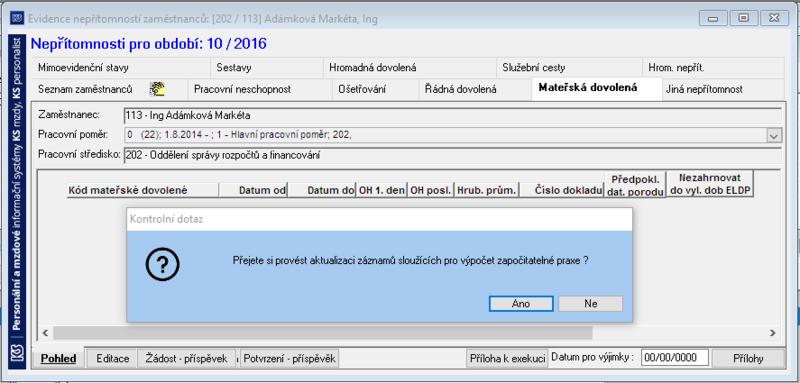The height and width of the screenshot is (383, 800).
Task: Switch to the Editace mode tab
Action: pyautogui.click(x=113, y=359)
